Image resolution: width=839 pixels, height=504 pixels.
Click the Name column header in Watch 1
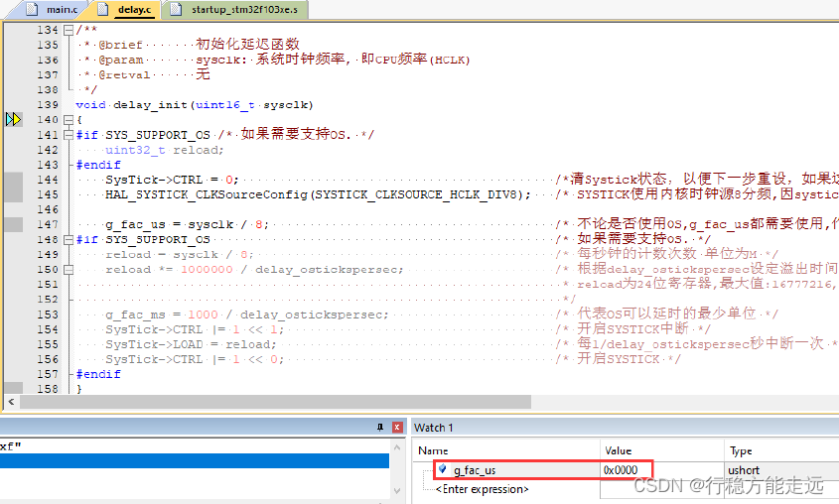433,450
